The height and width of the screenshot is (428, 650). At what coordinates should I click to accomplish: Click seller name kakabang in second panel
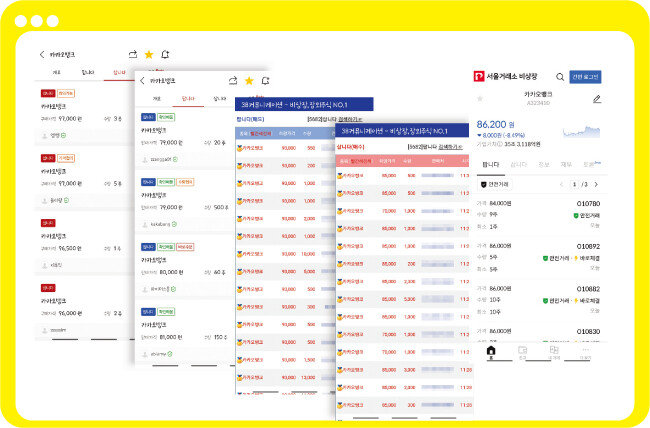tap(160, 224)
